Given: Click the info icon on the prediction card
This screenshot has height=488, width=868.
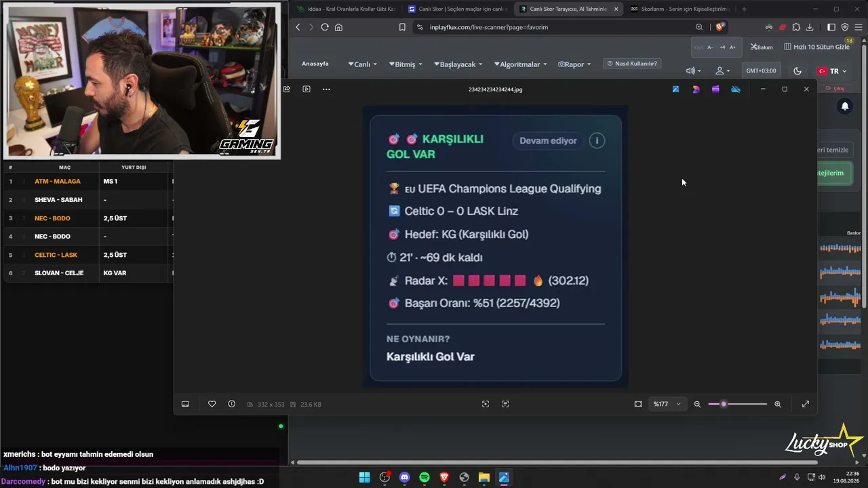Looking at the screenshot, I should tap(597, 140).
